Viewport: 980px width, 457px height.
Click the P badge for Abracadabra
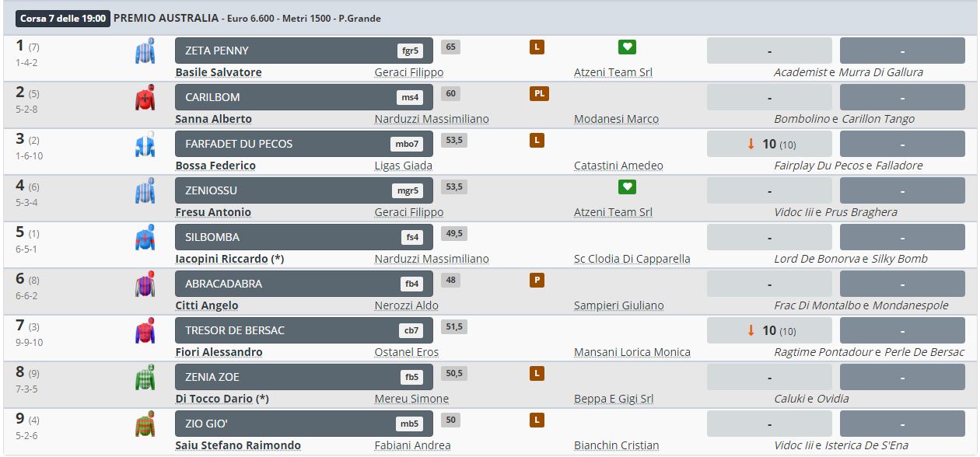pos(537,281)
